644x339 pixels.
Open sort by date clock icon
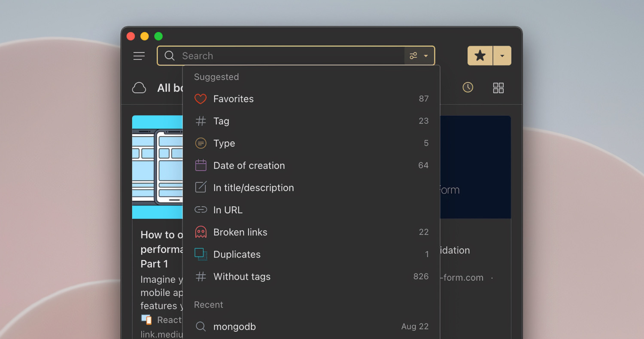click(468, 88)
